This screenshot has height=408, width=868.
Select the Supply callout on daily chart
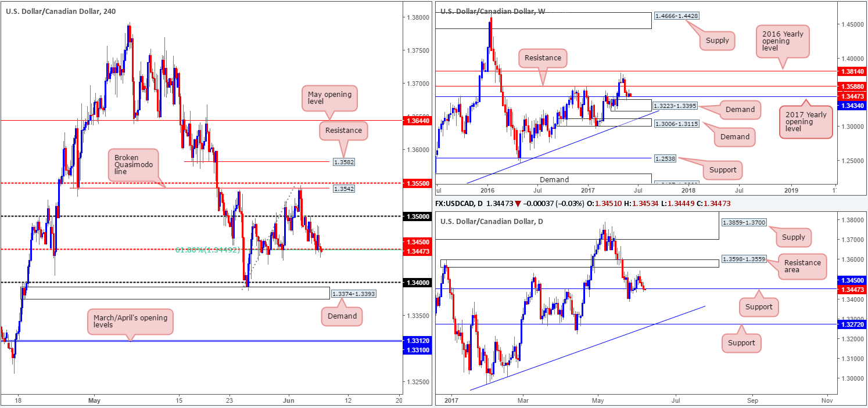[794, 237]
